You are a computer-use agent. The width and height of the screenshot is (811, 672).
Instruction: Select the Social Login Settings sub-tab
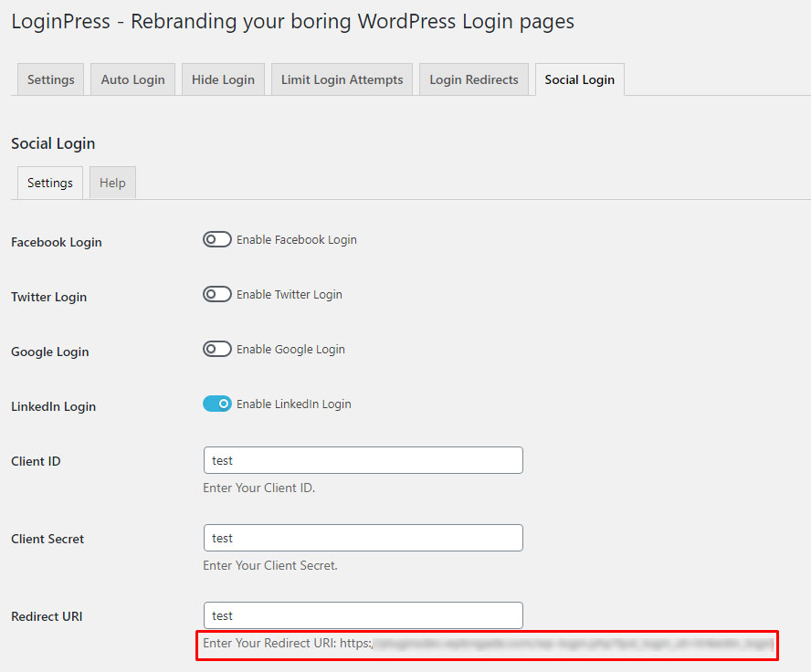50,183
